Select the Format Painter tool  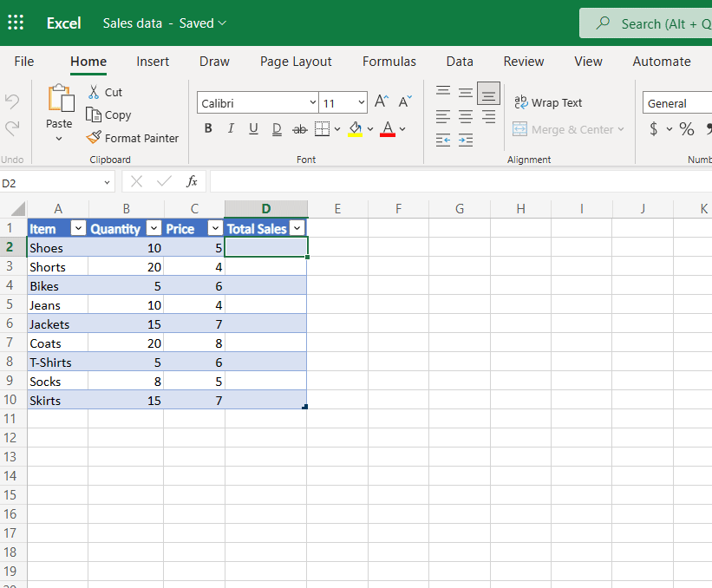pos(132,138)
